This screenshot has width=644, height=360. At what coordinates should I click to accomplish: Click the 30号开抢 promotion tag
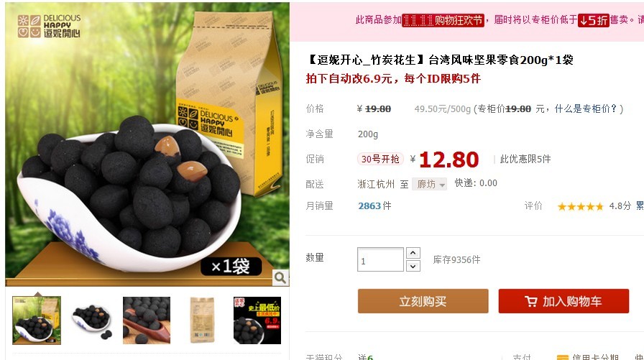click(x=380, y=159)
